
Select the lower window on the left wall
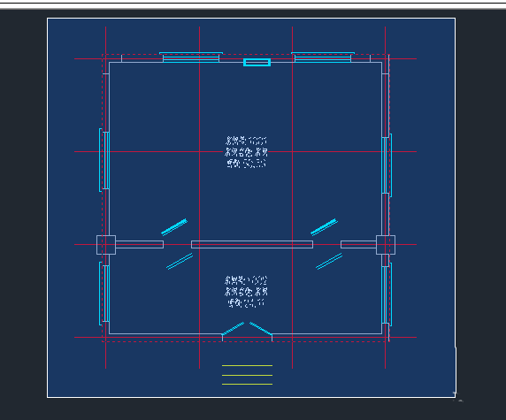click(x=104, y=294)
